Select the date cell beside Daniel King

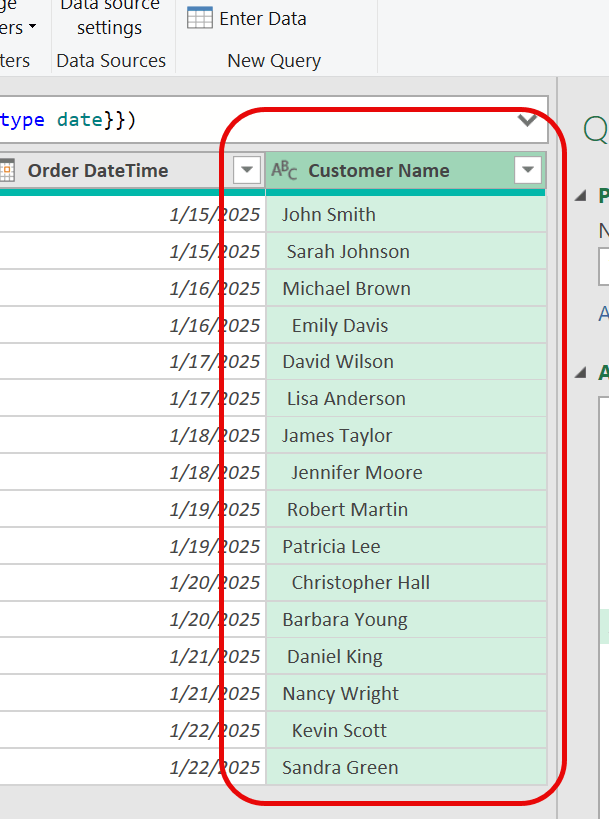click(133, 657)
